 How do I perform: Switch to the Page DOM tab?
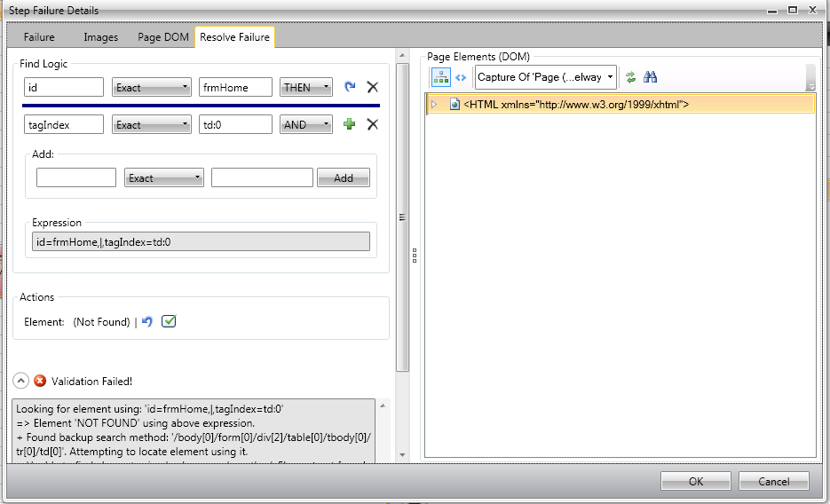click(x=163, y=37)
